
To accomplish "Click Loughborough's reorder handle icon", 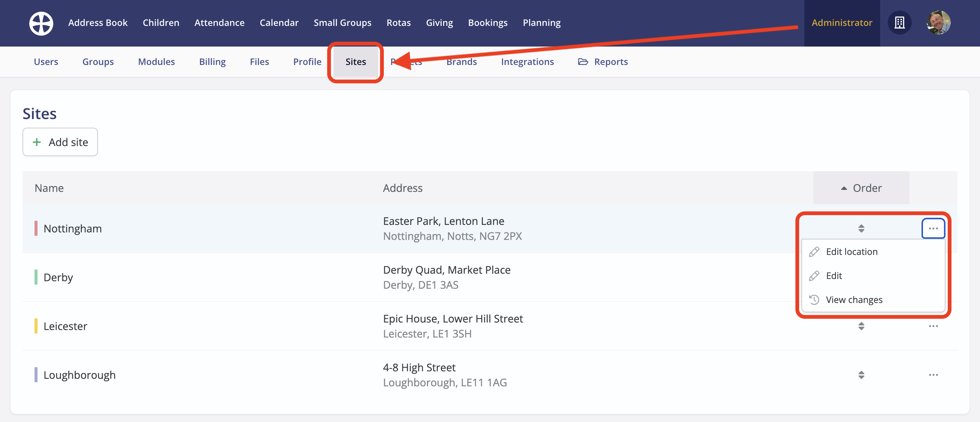I will (x=861, y=375).
